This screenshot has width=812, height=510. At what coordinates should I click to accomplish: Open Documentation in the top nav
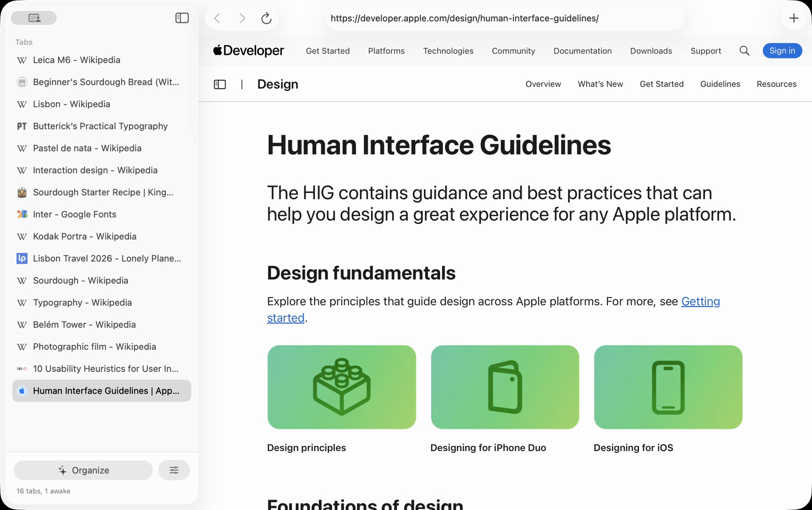tap(583, 51)
